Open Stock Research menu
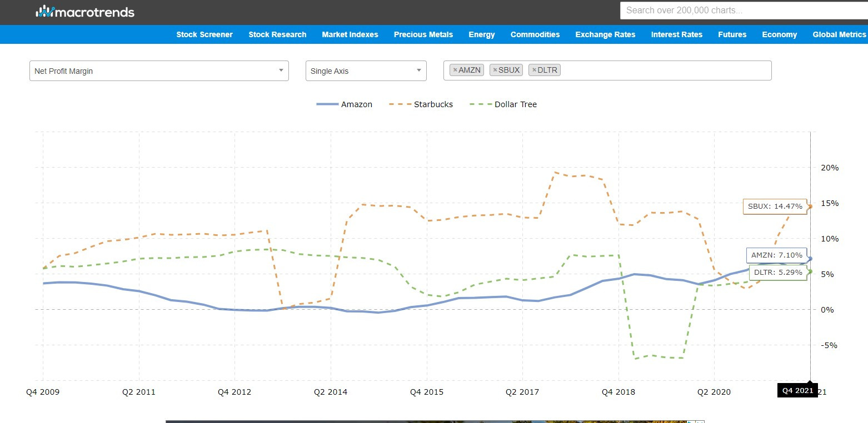This screenshot has height=423, width=868. (x=277, y=34)
